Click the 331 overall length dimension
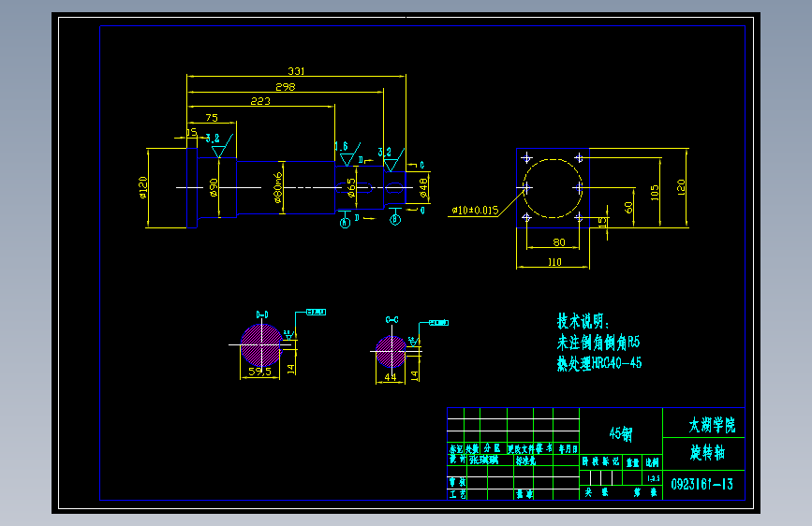 point(296,71)
